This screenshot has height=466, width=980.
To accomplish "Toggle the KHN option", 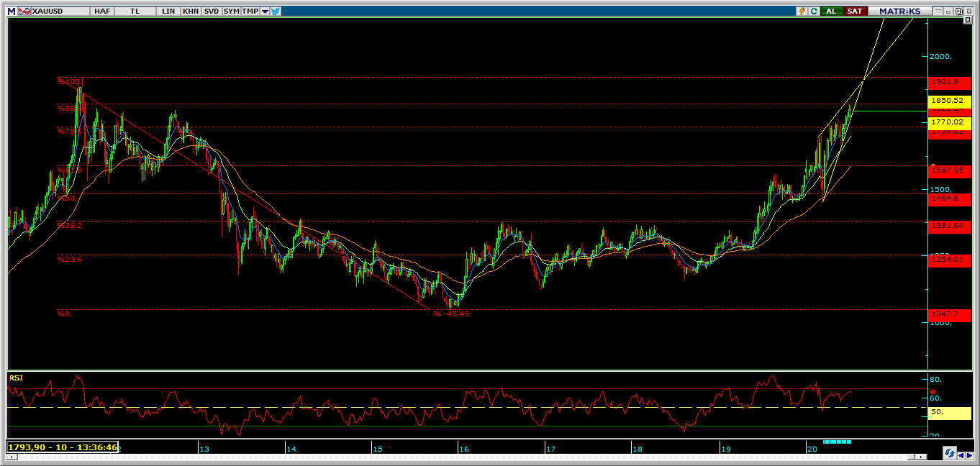I will 191,11.
